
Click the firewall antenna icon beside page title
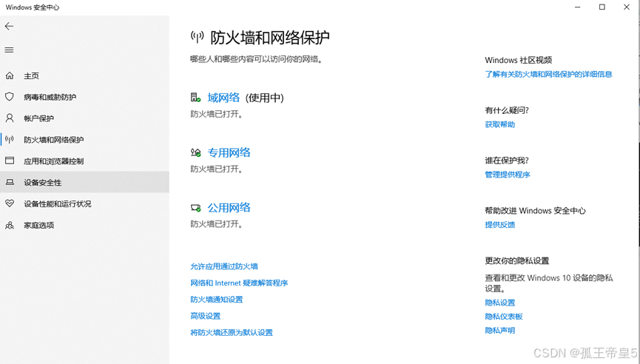197,37
